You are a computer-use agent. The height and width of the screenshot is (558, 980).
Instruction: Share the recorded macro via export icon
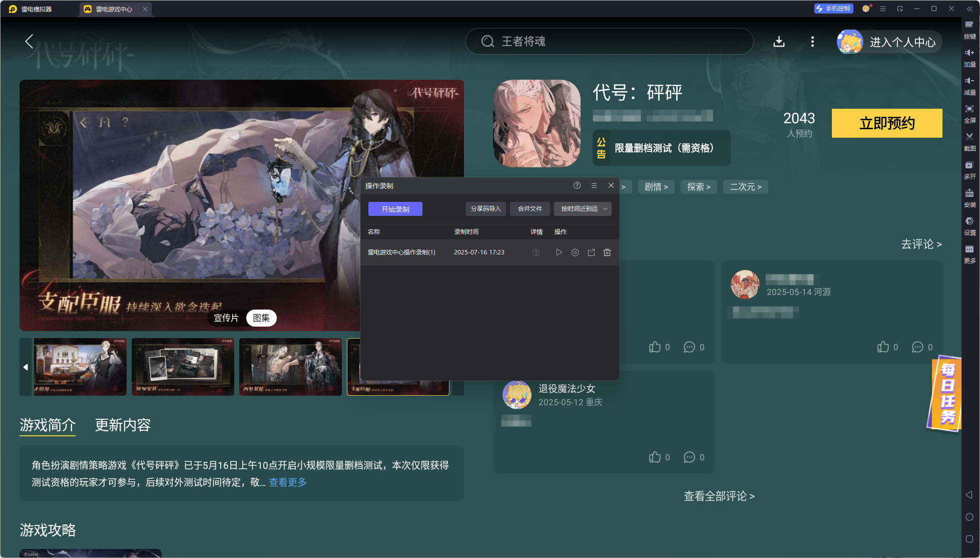pyautogui.click(x=591, y=252)
